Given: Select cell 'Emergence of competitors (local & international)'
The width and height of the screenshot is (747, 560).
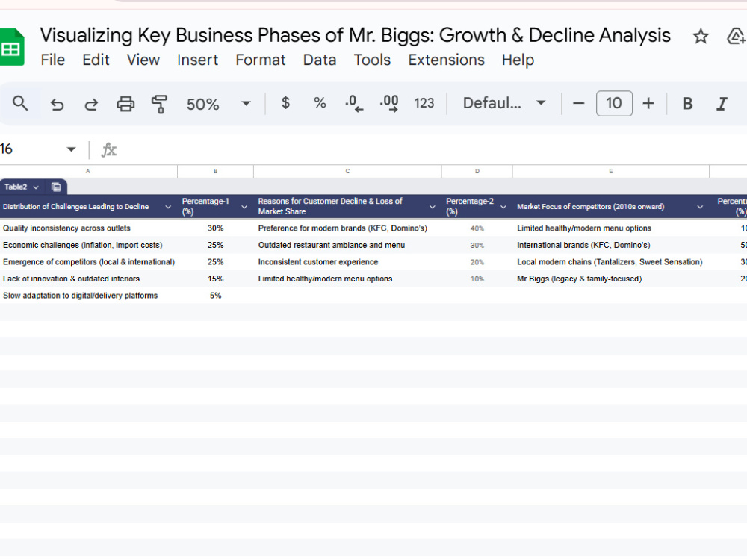Looking at the screenshot, I should tap(89, 262).
